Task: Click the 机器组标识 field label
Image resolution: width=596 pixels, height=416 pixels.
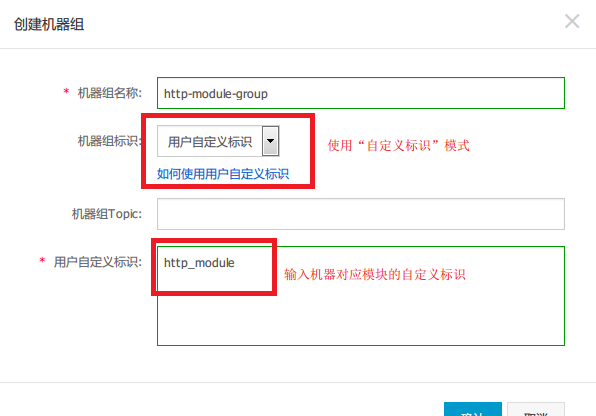Action: coord(109,141)
